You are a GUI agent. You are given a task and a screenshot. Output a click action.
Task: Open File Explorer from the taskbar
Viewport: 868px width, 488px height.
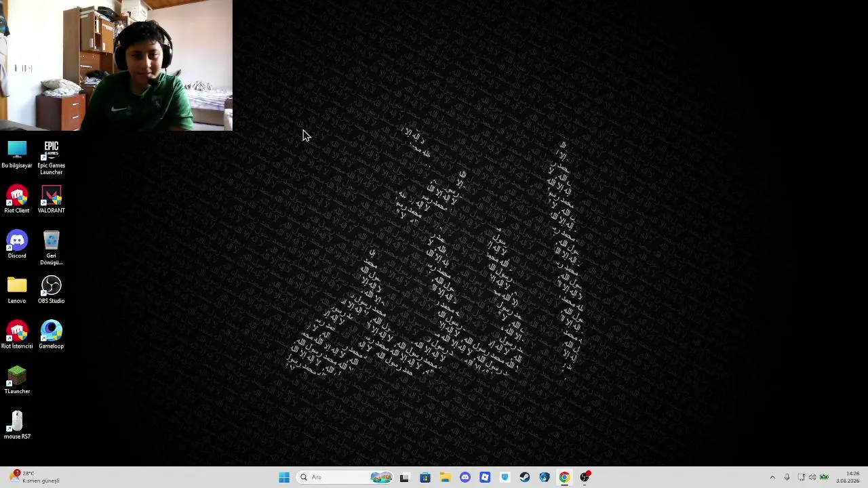pyautogui.click(x=445, y=477)
